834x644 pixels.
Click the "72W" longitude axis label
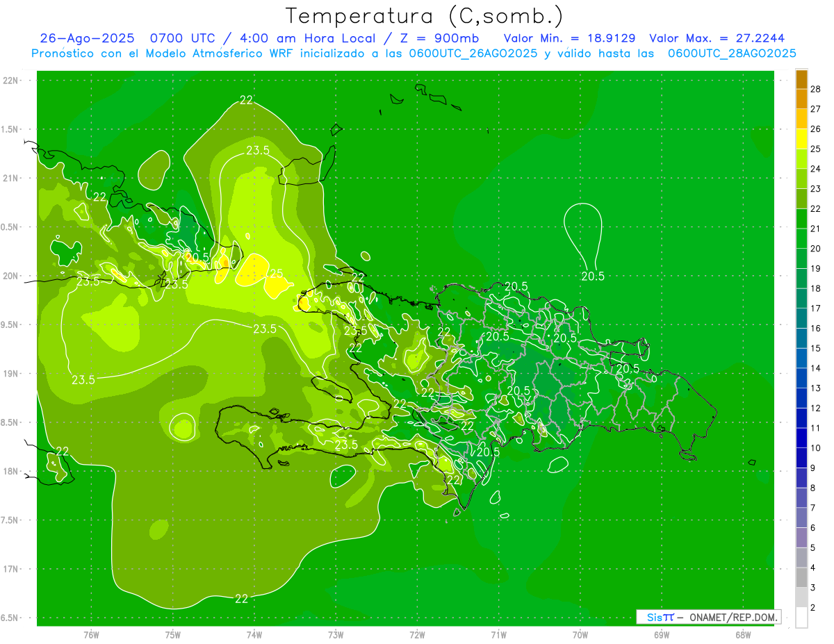pos(417,635)
